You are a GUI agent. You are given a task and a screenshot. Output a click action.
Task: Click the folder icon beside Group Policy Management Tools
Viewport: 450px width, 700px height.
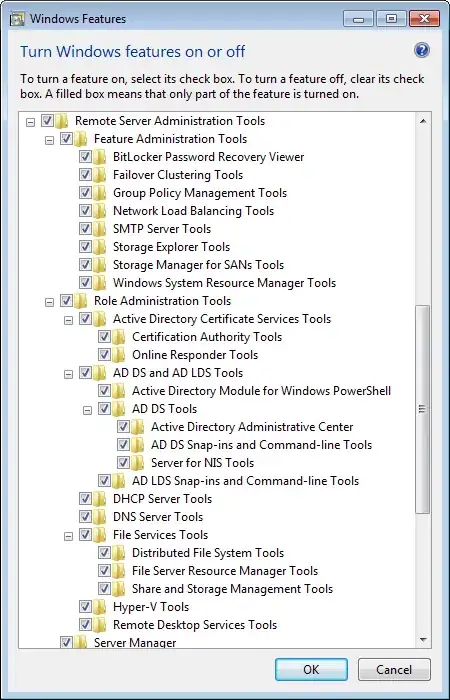click(x=100, y=193)
